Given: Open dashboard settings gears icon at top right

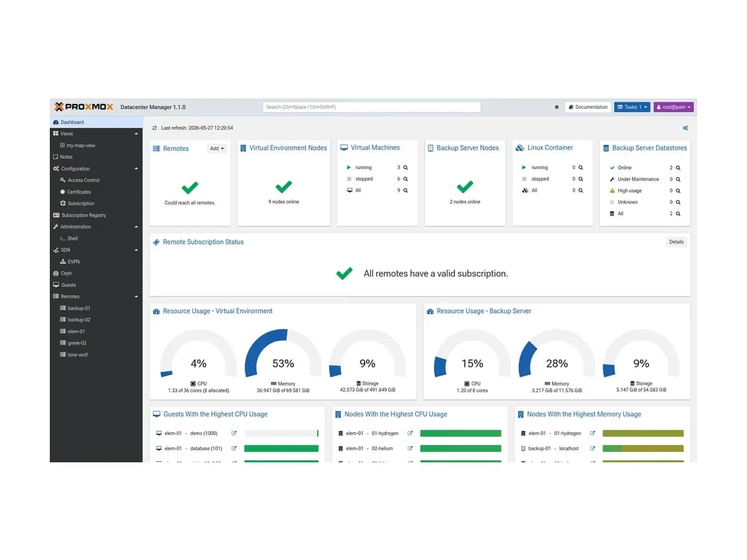Looking at the screenshot, I should [685, 128].
